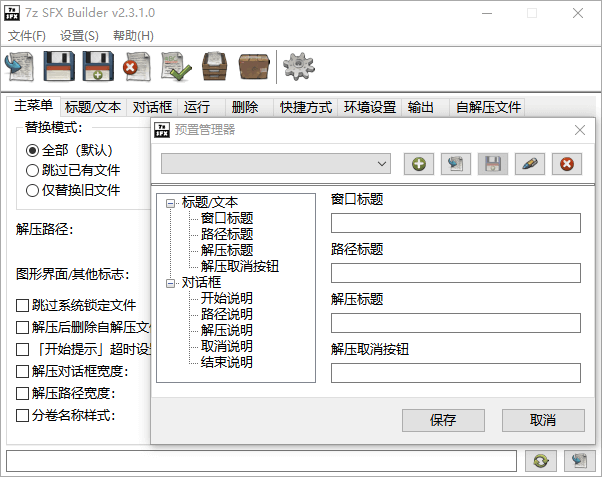Select 主菜单 tab
This screenshot has height=477, width=602.
(x=33, y=105)
